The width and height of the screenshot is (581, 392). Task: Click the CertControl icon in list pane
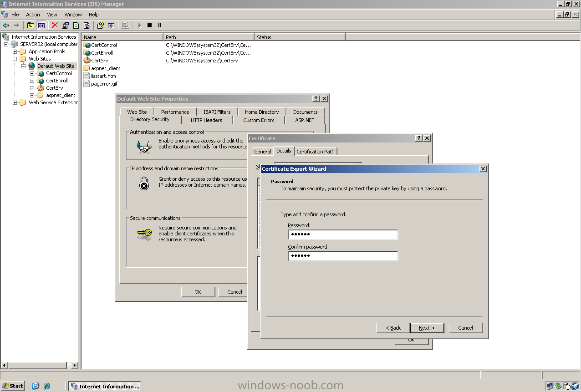click(x=87, y=45)
